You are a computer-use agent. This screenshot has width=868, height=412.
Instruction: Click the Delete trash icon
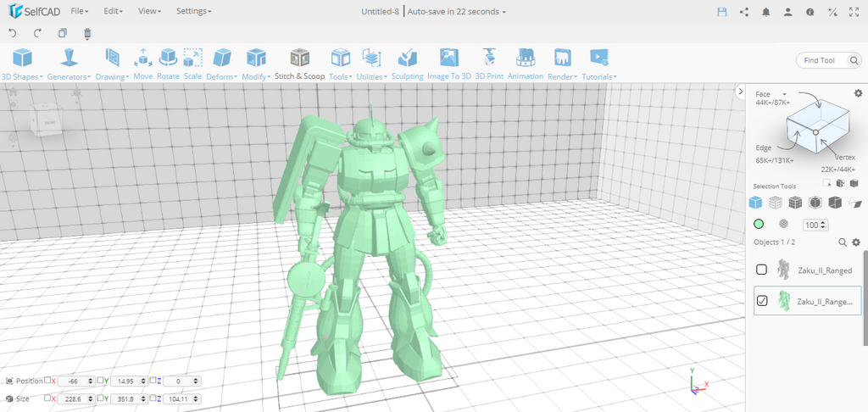coord(87,34)
